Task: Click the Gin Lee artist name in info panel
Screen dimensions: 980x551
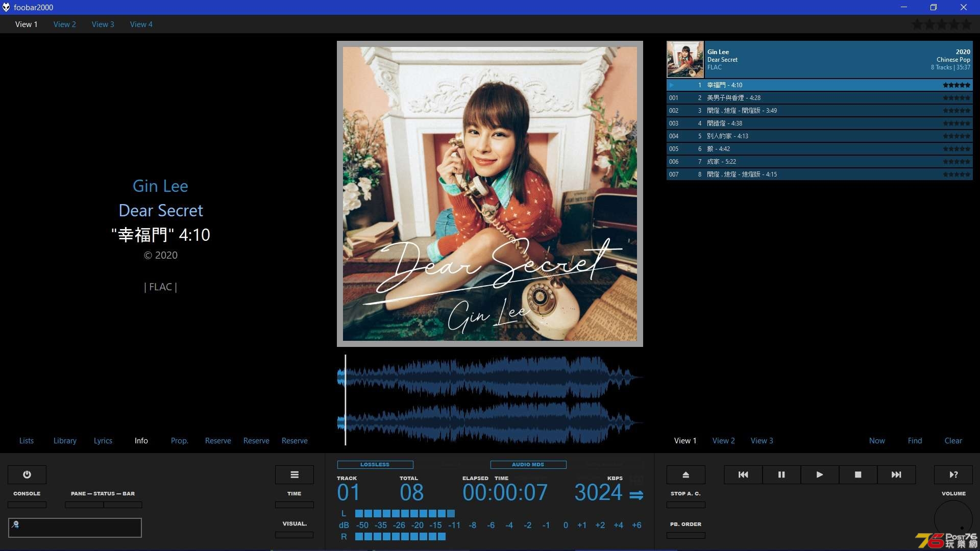Action: click(160, 186)
